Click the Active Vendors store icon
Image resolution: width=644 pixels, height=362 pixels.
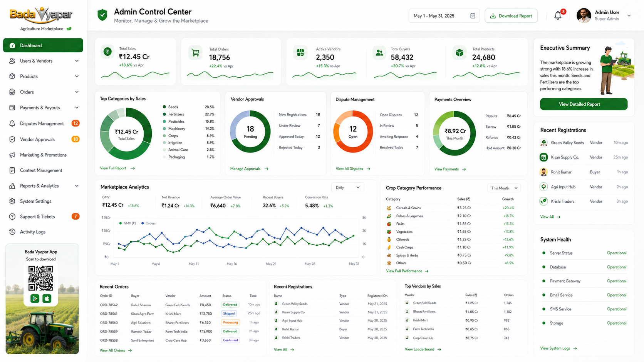pos(300,52)
